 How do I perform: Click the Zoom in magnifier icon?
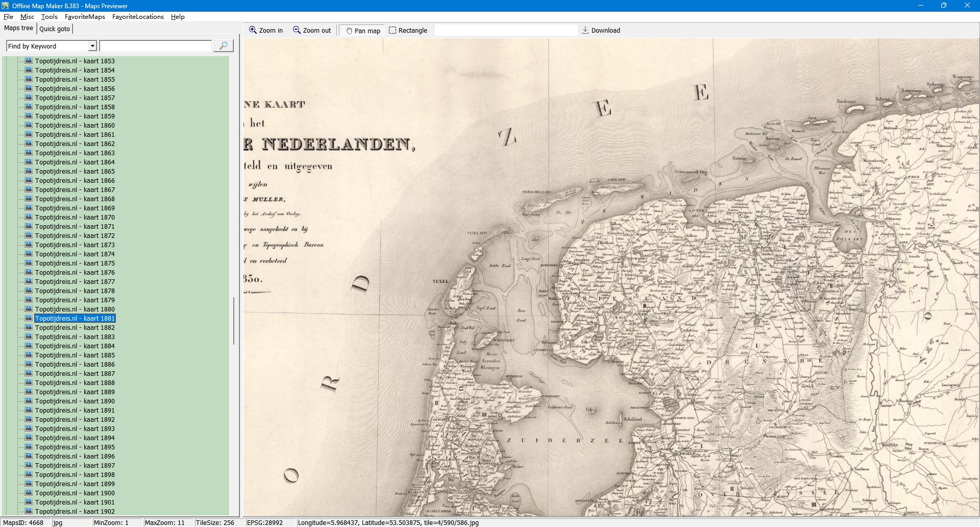(x=253, y=30)
